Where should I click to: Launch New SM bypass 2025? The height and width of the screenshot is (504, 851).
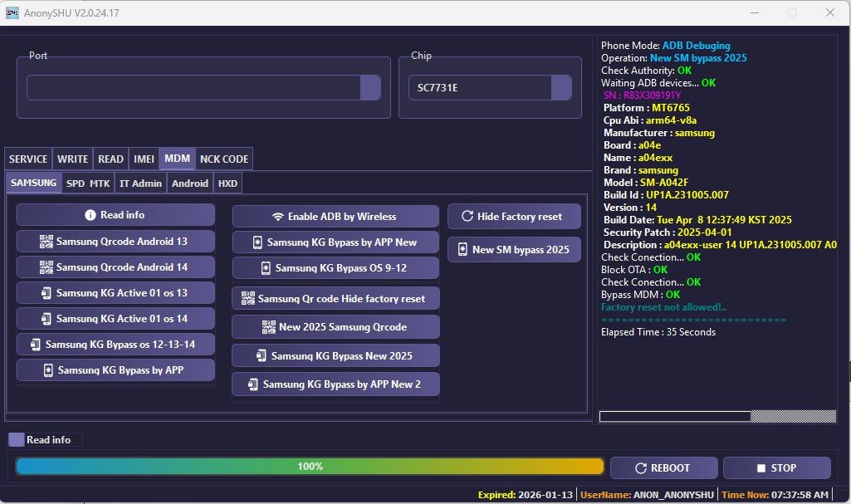click(514, 250)
